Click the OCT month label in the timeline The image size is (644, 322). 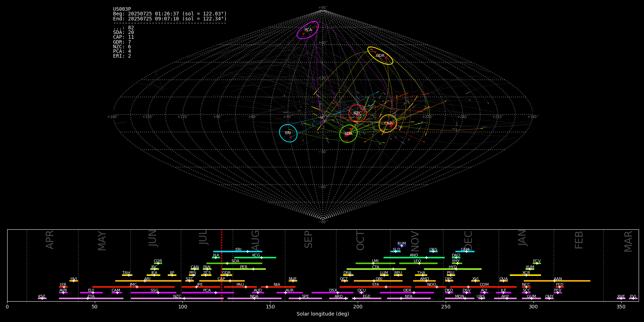tap(361, 240)
